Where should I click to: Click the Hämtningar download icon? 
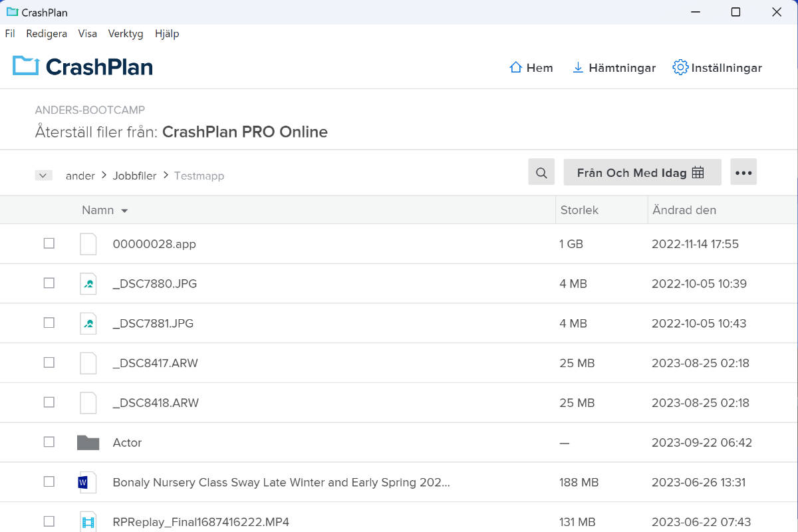click(x=577, y=67)
